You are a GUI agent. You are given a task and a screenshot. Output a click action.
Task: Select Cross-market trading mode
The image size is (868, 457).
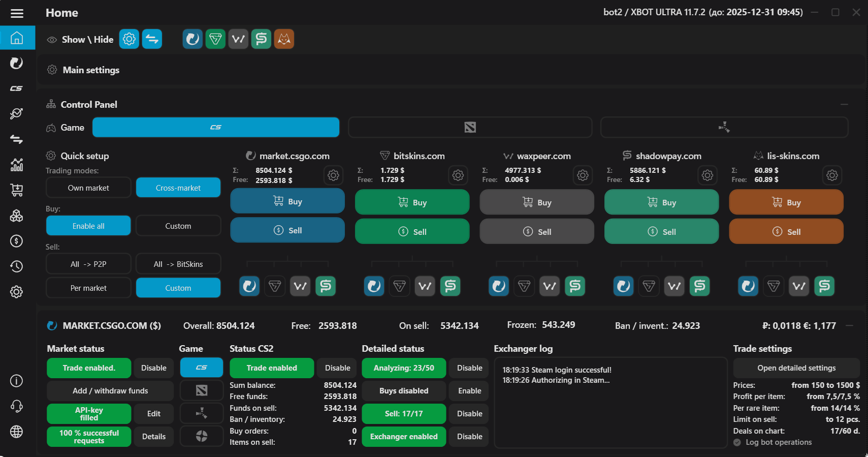click(x=178, y=188)
